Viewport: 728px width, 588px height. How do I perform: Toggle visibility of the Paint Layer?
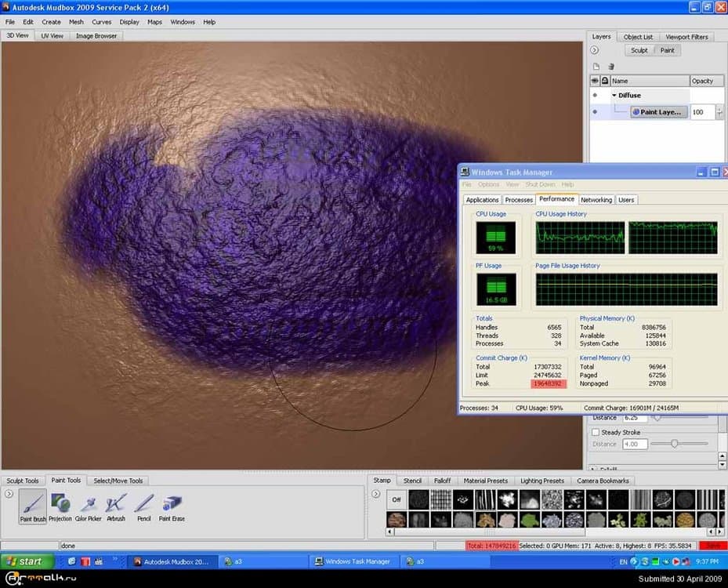pos(594,111)
